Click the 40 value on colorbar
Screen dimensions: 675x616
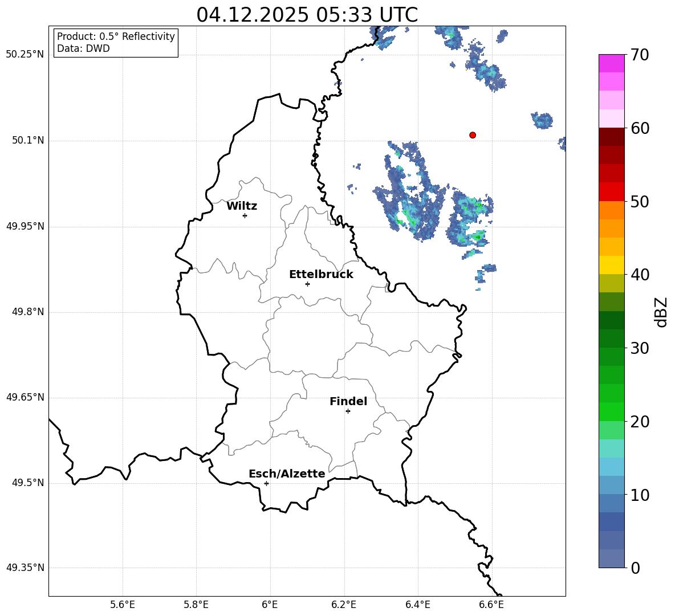click(x=640, y=275)
